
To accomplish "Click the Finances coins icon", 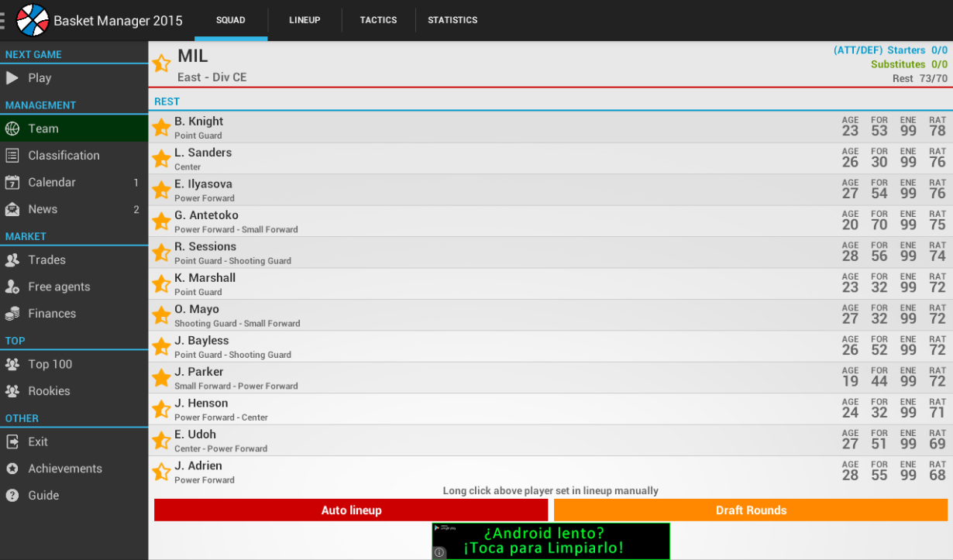I will pyautogui.click(x=12, y=314).
